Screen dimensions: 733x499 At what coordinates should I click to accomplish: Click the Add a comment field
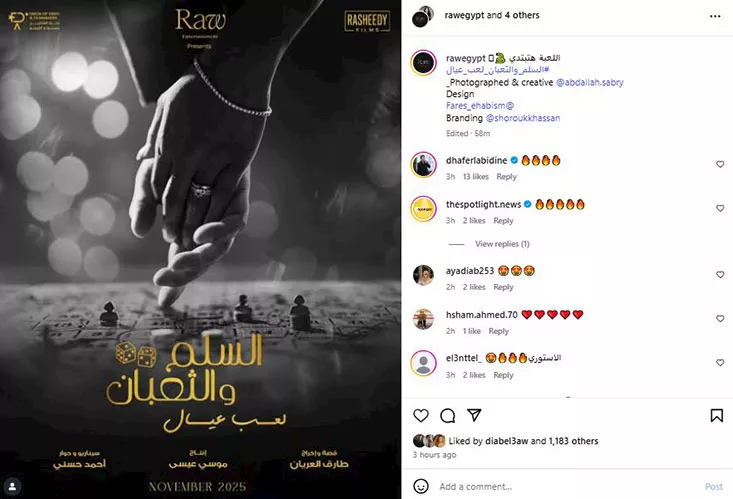click(x=568, y=486)
